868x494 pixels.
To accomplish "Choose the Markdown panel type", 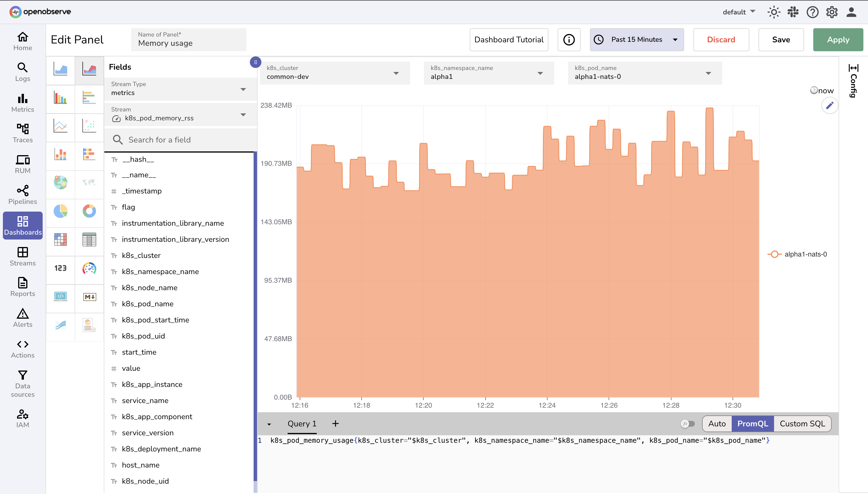I will tap(89, 297).
